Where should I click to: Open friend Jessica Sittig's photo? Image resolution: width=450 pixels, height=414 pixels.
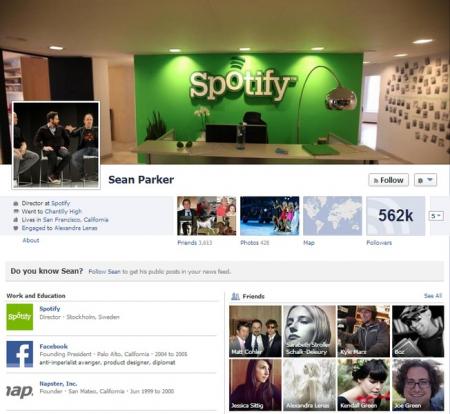[255, 385]
